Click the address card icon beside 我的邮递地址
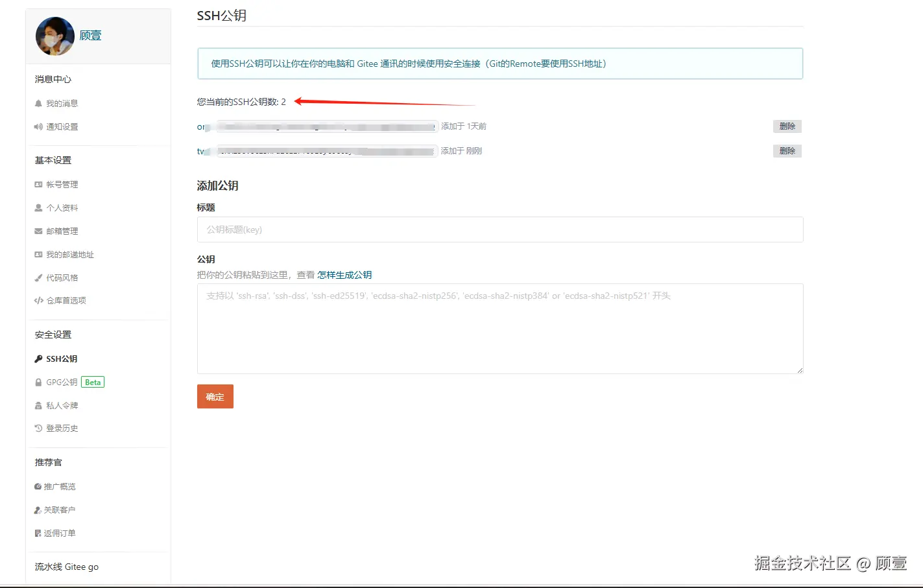923x588 pixels. (38, 255)
